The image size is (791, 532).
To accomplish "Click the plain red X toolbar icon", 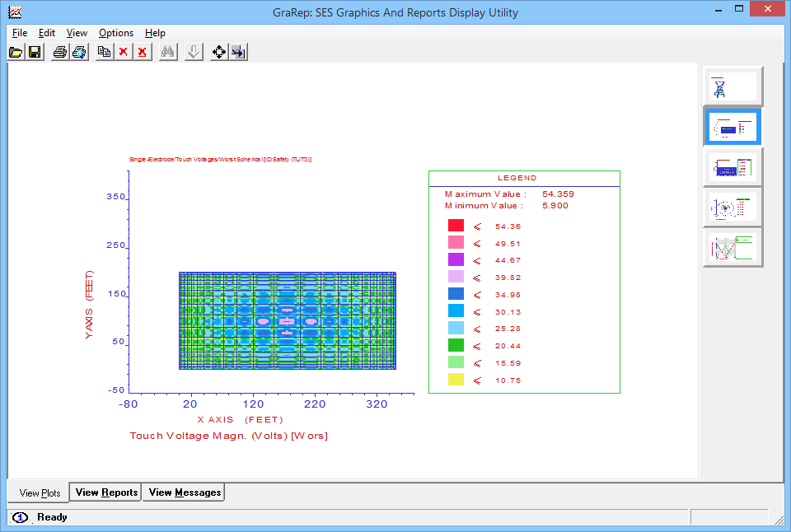I will 123,52.
